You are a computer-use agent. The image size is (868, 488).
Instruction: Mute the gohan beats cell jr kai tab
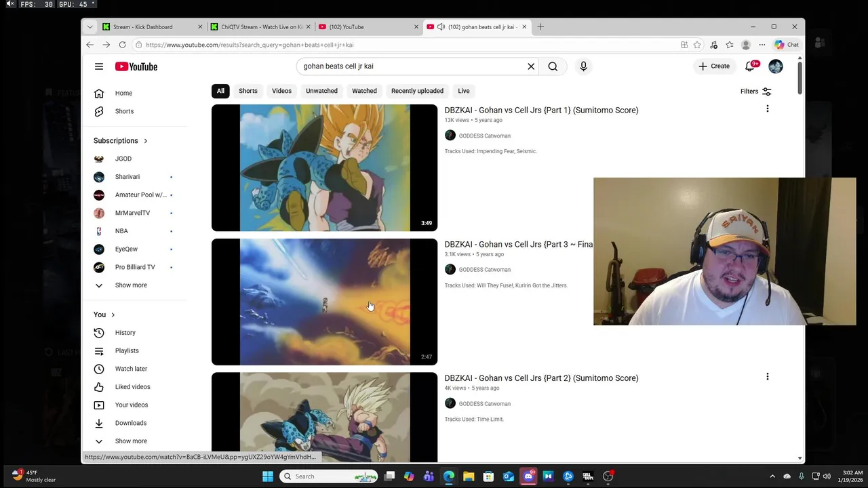click(x=441, y=27)
